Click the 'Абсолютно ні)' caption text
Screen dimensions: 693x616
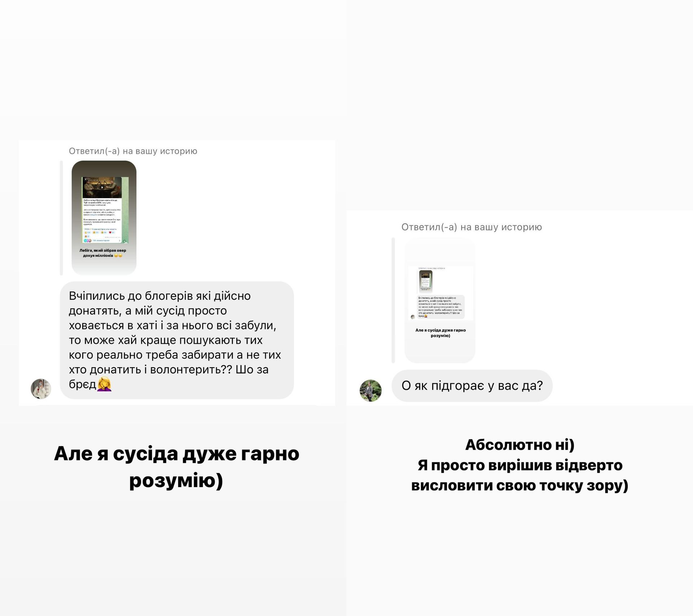click(520, 445)
